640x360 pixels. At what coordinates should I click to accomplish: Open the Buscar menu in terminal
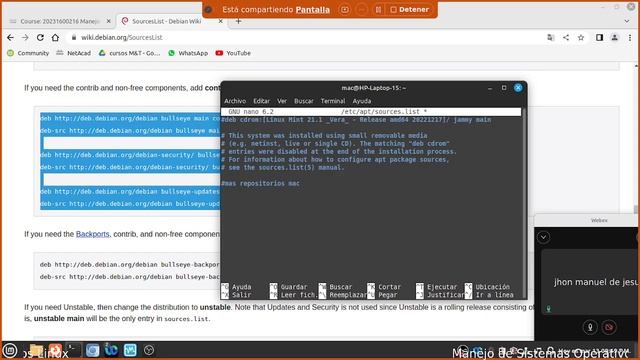coord(304,101)
